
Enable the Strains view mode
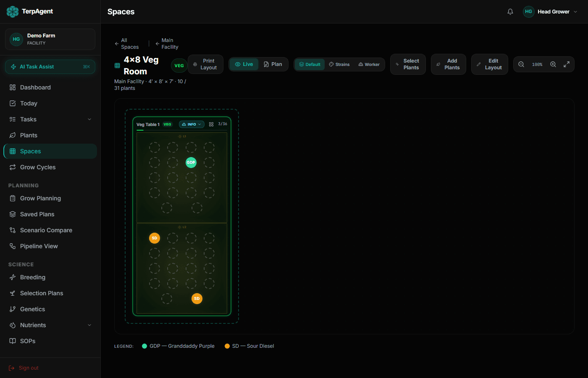[x=339, y=64]
